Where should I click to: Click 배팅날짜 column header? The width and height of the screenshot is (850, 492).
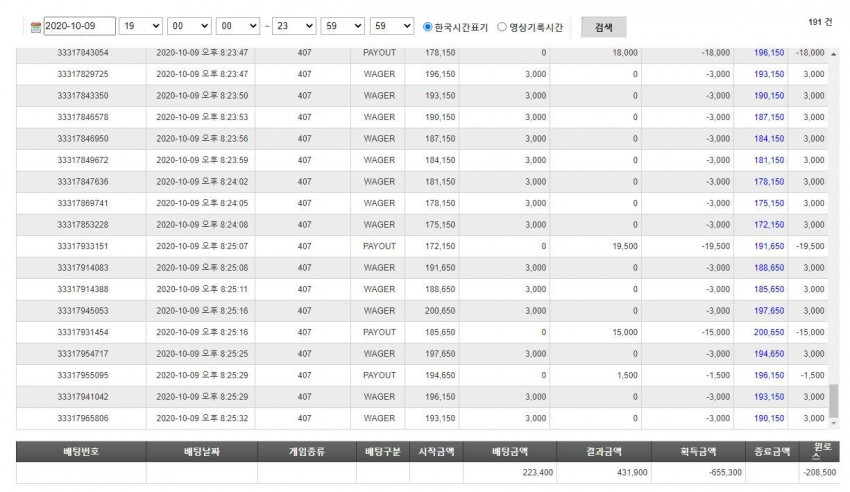tap(202, 451)
